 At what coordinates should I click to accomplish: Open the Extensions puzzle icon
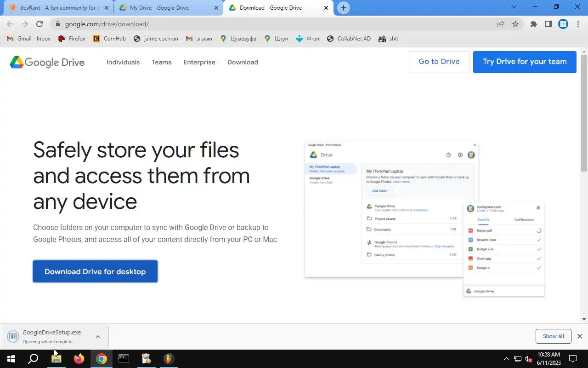pos(533,24)
